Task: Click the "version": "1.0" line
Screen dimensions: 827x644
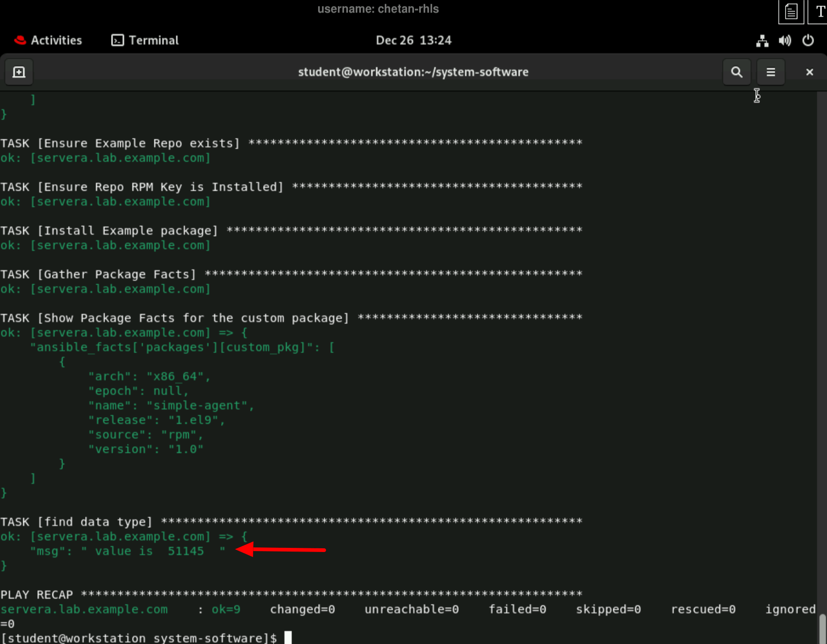Action: [146, 449]
